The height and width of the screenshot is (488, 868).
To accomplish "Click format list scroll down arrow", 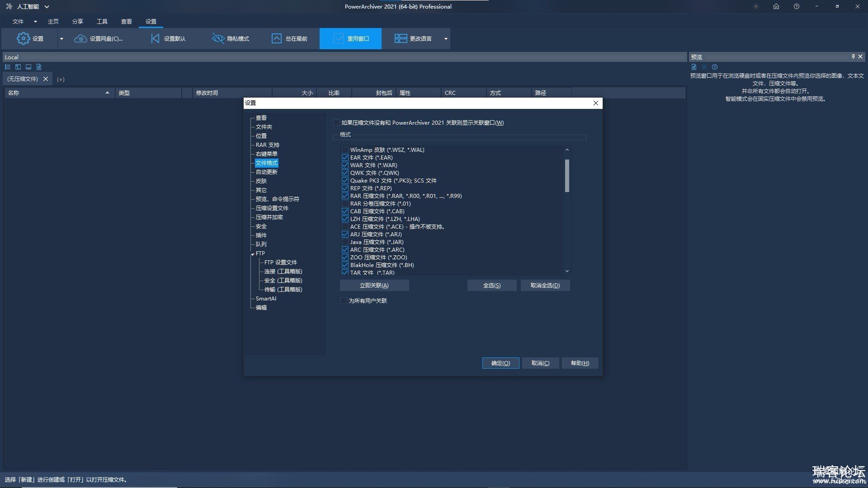I will point(567,271).
